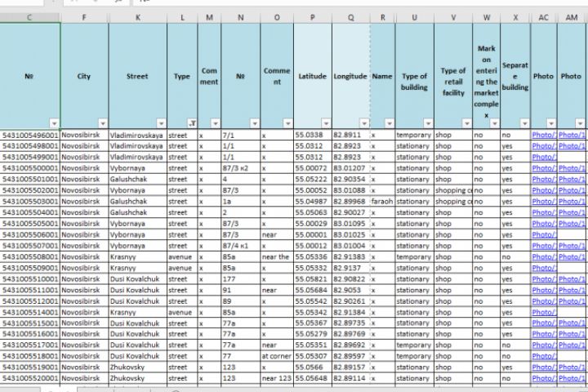Select column Q by its header letter

(350, 18)
